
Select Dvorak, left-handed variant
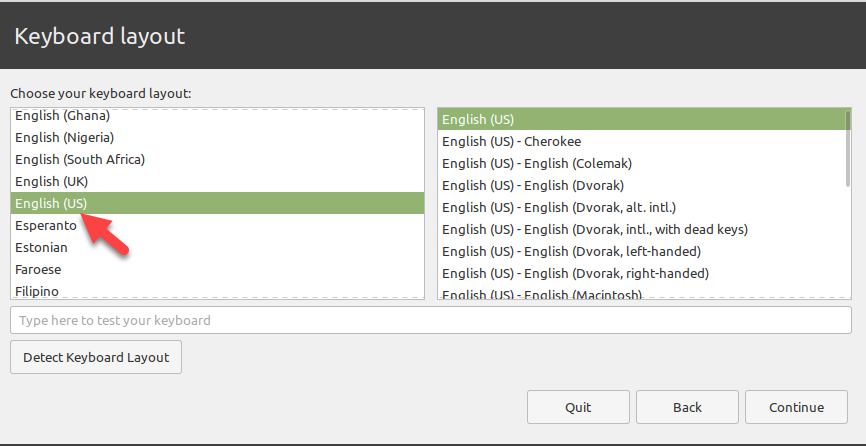coord(571,251)
